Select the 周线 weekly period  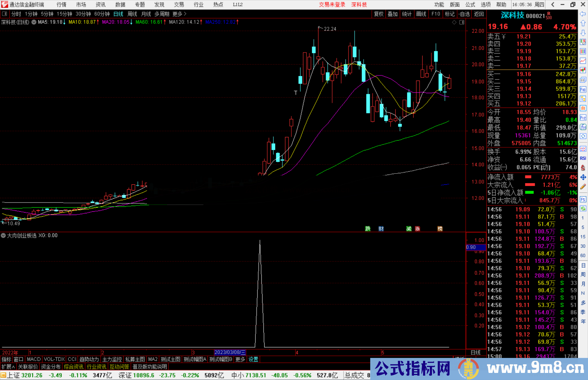point(132,14)
